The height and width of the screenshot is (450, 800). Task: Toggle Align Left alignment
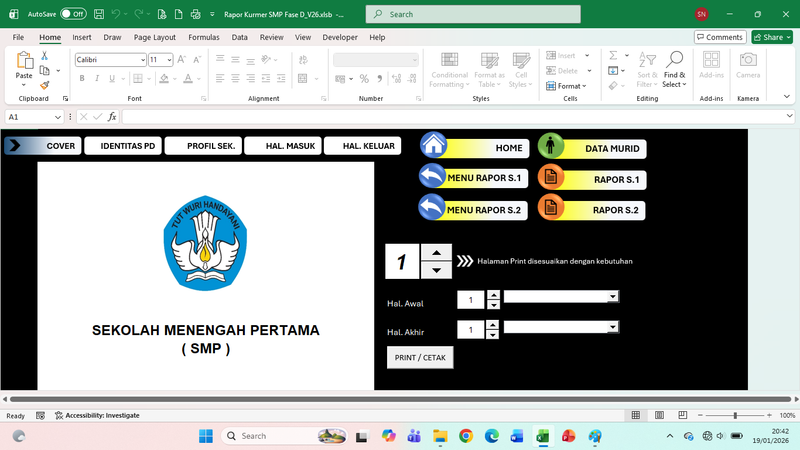(x=220, y=79)
